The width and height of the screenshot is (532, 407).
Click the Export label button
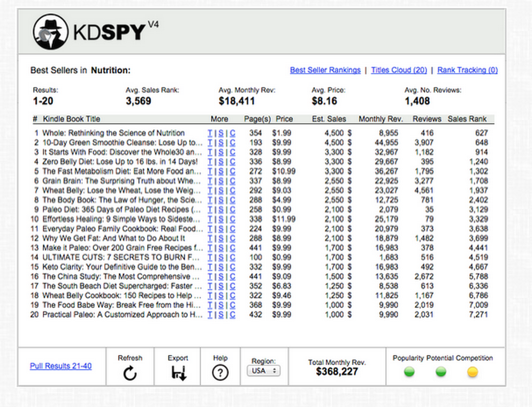[178, 358]
